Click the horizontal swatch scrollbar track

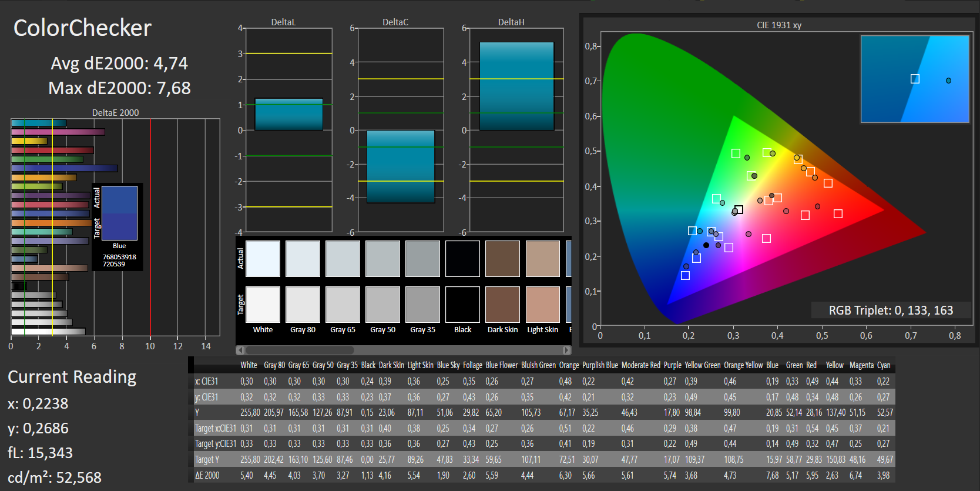tap(403, 350)
